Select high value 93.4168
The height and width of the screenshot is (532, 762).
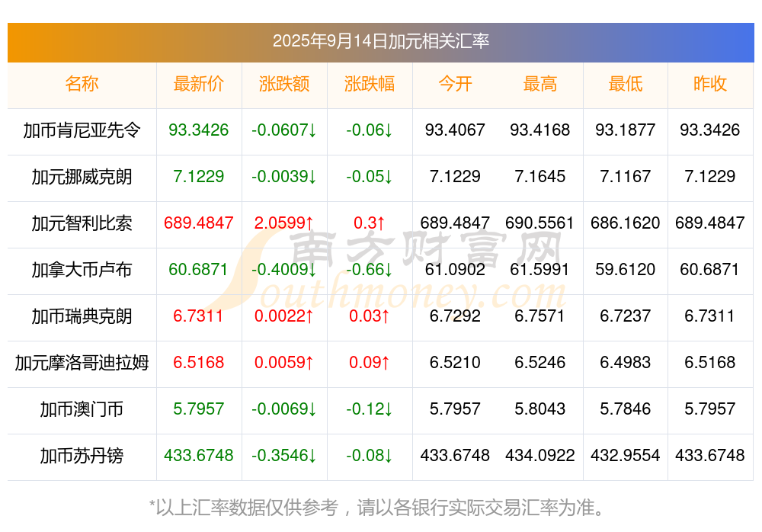(540, 130)
